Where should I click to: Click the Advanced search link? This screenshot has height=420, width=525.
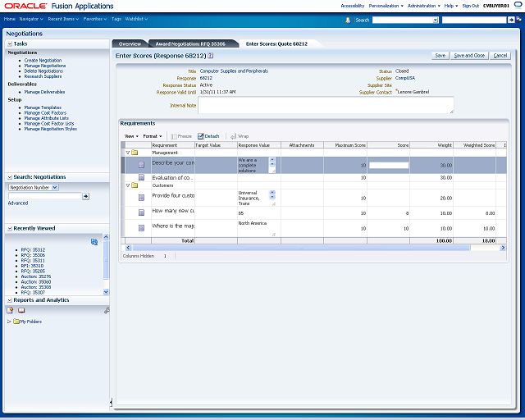coord(18,203)
